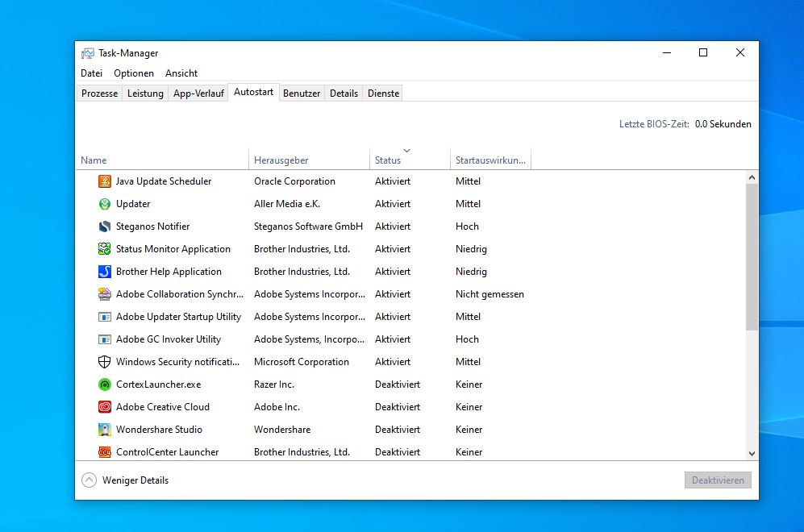804x532 pixels.
Task: Select the Steganos Notifier entry name
Action: [152, 227]
